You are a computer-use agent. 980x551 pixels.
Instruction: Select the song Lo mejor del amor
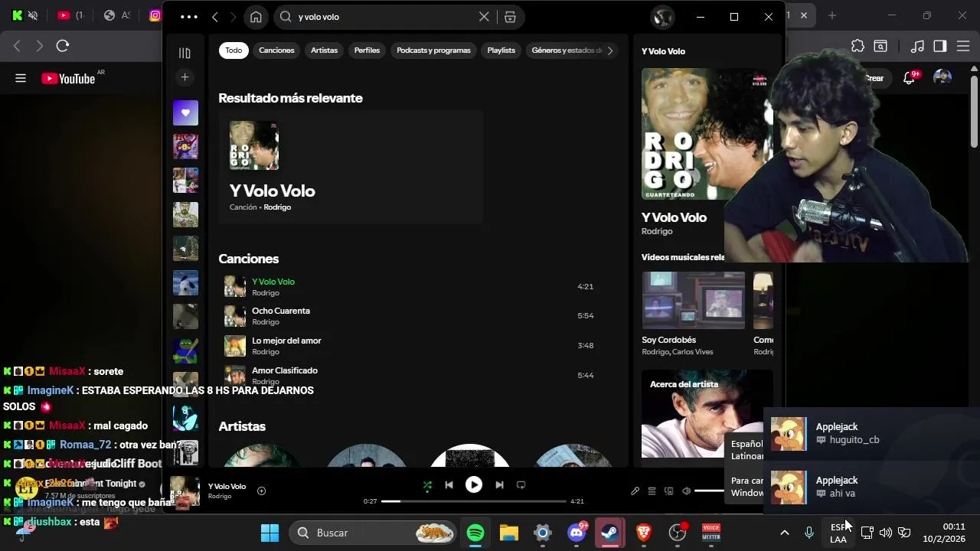pos(286,341)
